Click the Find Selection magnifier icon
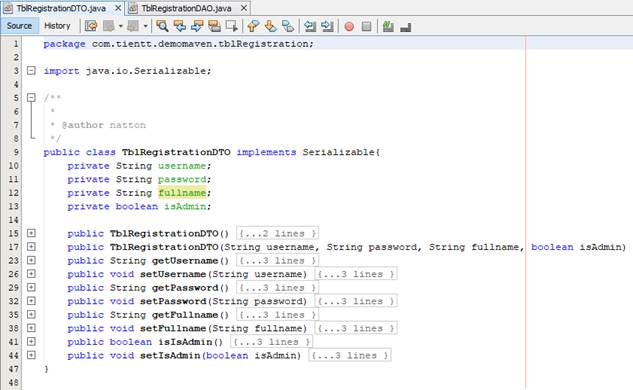 coord(162,26)
